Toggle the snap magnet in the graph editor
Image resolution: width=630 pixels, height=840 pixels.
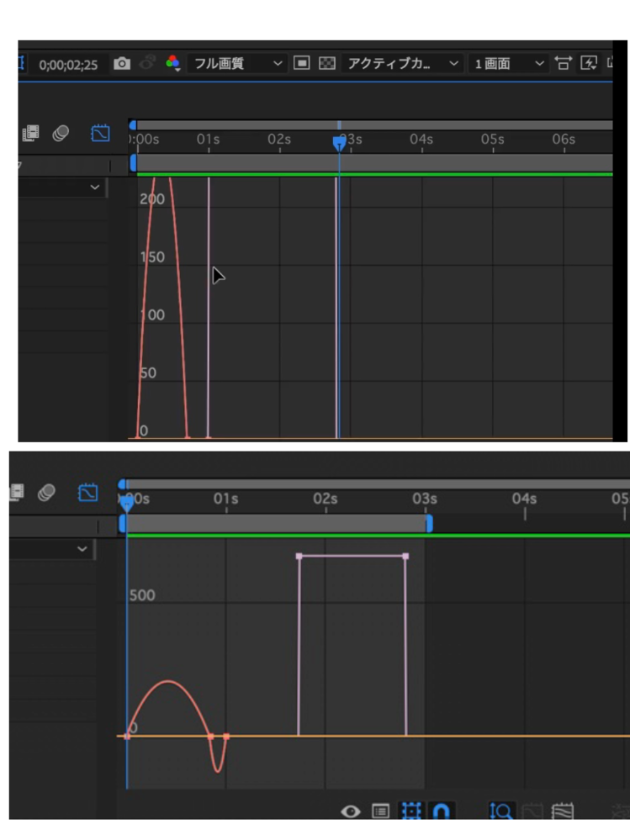click(441, 811)
